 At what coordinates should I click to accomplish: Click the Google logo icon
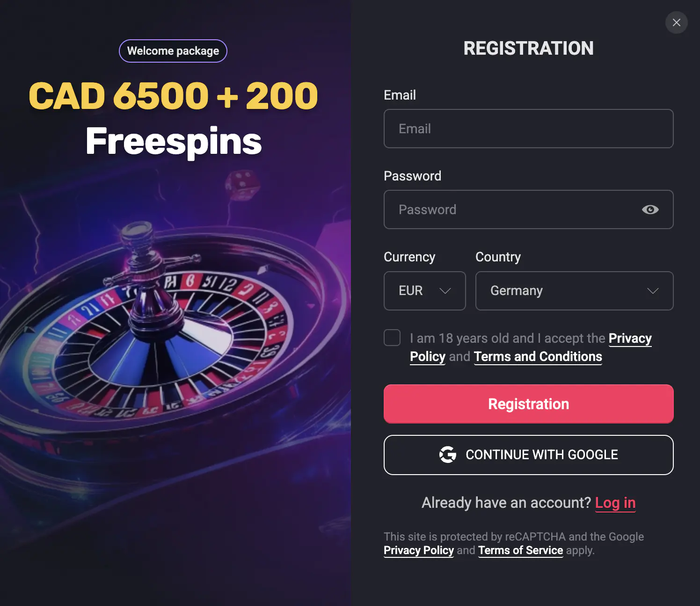pos(448,454)
